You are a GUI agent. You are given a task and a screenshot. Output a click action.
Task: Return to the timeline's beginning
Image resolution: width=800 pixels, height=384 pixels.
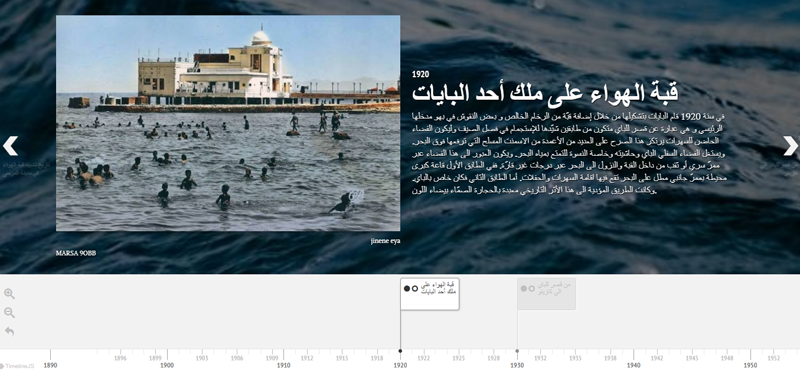(x=9, y=331)
